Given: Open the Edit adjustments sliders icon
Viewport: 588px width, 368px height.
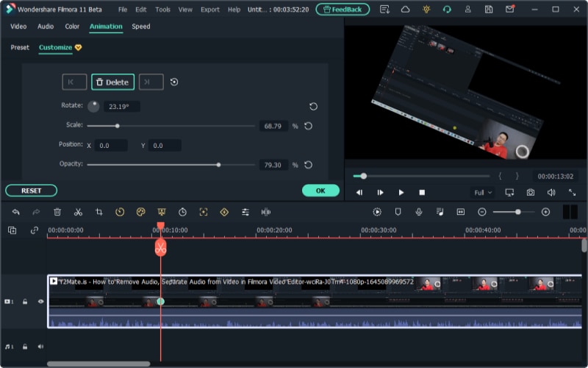Looking at the screenshot, I should [245, 212].
